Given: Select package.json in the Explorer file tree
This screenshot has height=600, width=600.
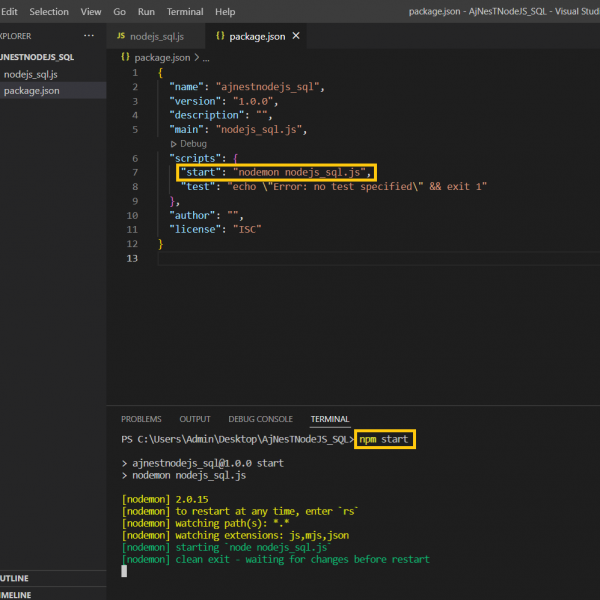Looking at the screenshot, I should [31, 90].
